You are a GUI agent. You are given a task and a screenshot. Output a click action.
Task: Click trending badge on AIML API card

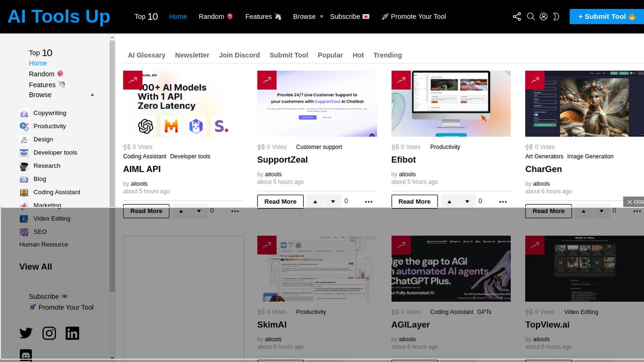[x=133, y=80]
